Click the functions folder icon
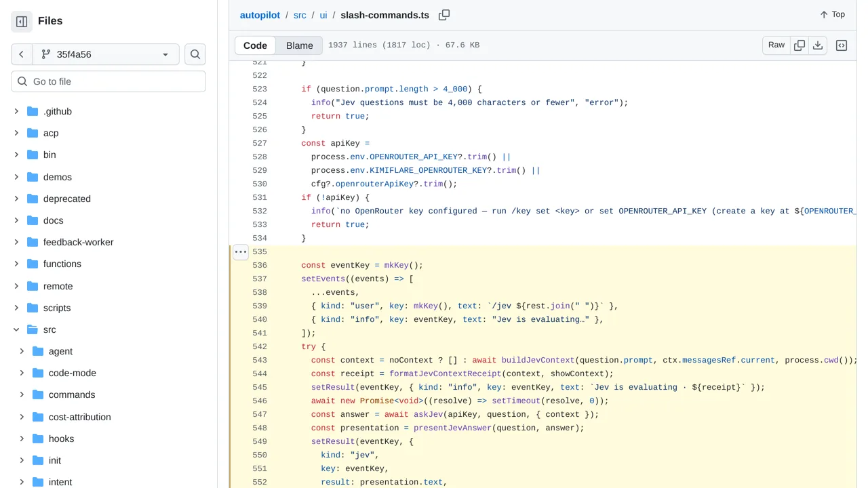The image size is (868, 488). pos(32,264)
